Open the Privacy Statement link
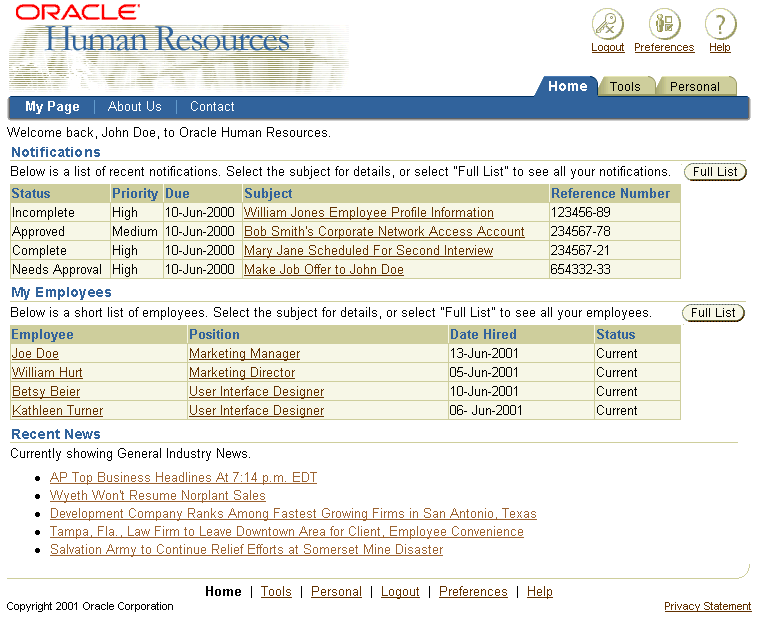 [x=707, y=606]
